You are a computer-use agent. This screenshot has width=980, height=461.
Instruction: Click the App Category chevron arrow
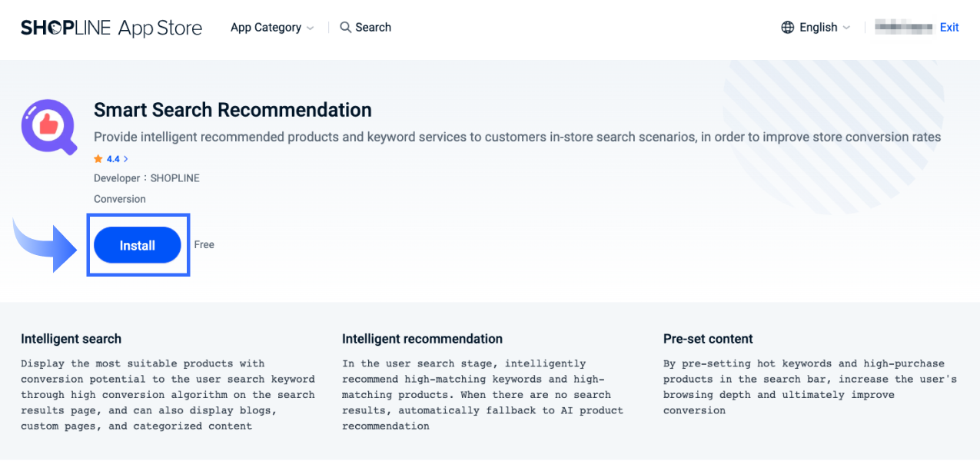[311, 28]
